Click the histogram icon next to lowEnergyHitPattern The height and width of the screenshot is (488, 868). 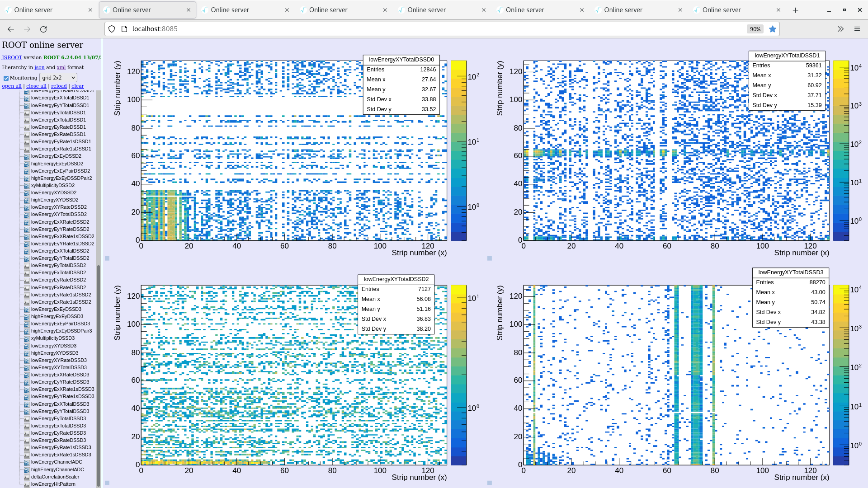(x=26, y=483)
